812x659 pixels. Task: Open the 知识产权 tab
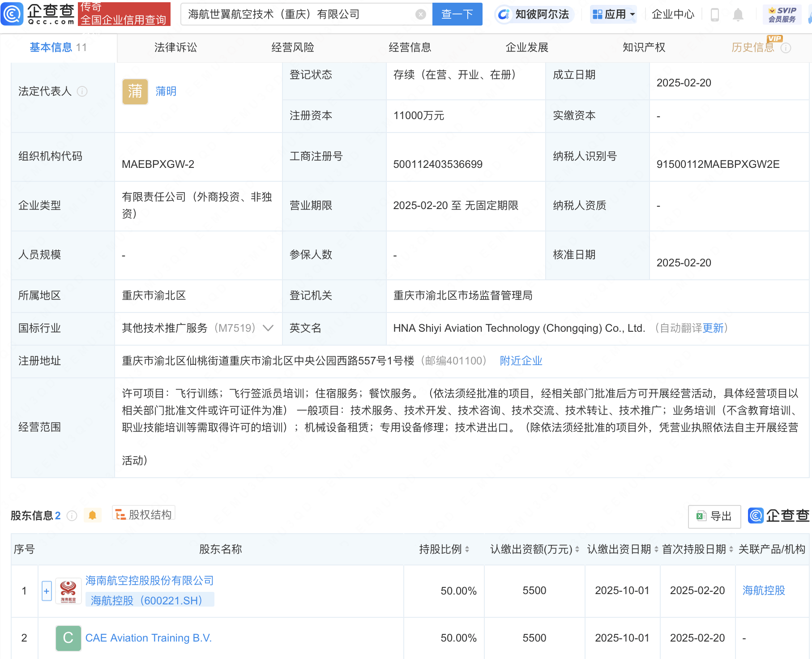click(643, 47)
